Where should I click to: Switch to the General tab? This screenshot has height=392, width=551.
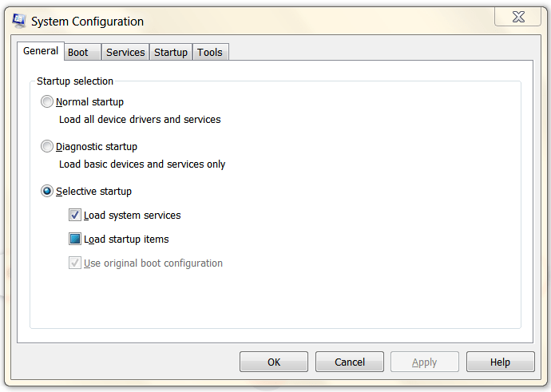click(x=41, y=51)
